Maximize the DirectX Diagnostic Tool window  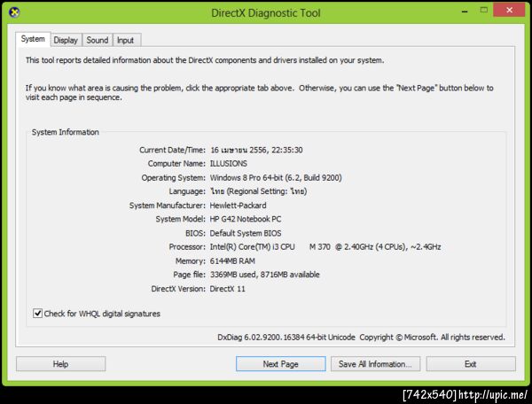pyautogui.click(x=484, y=10)
